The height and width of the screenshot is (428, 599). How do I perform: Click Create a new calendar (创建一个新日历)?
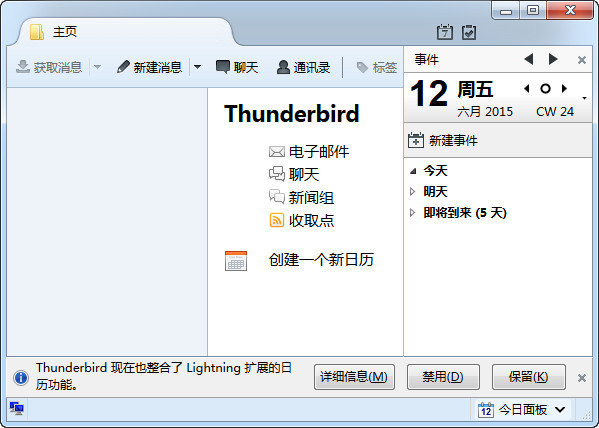[321, 260]
